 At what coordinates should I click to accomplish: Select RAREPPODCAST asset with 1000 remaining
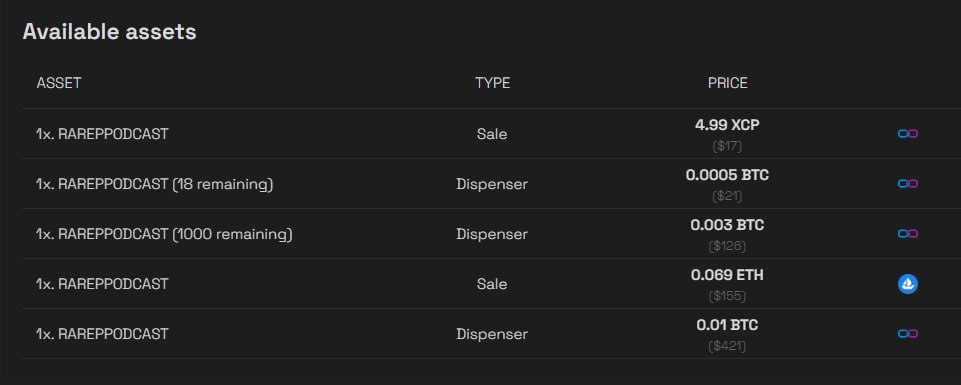tap(164, 234)
